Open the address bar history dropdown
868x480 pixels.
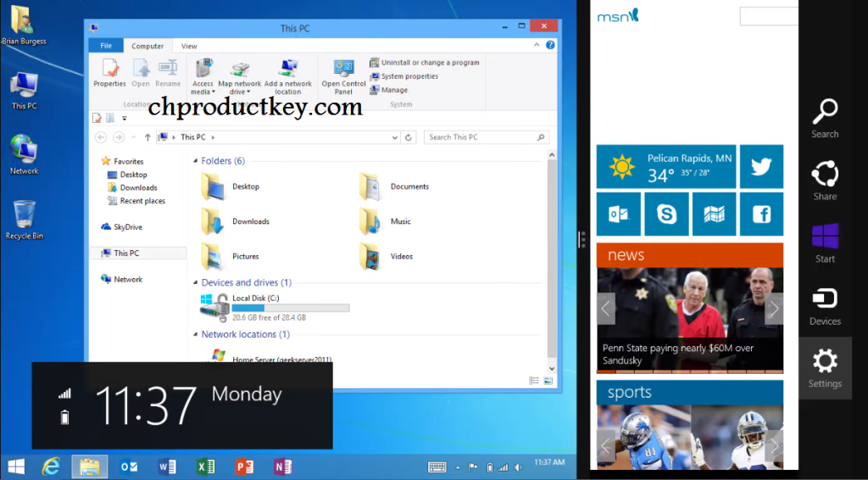tap(395, 137)
